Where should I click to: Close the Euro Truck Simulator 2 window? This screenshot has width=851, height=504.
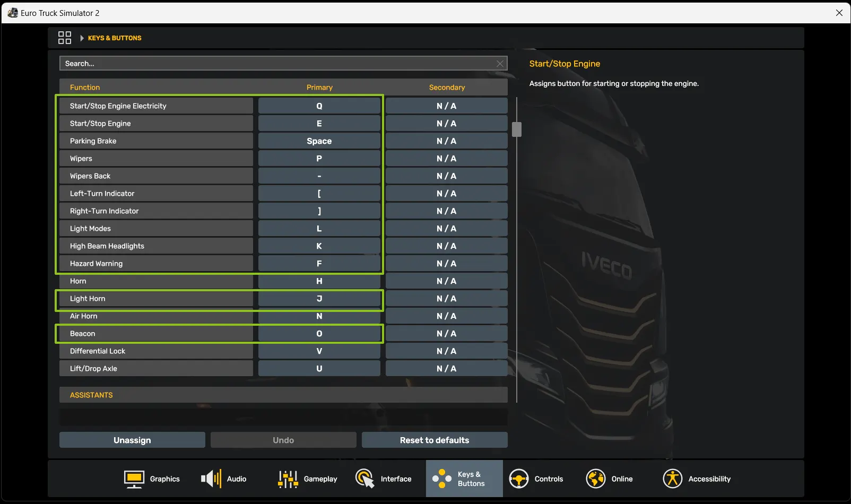tap(839, 13)
